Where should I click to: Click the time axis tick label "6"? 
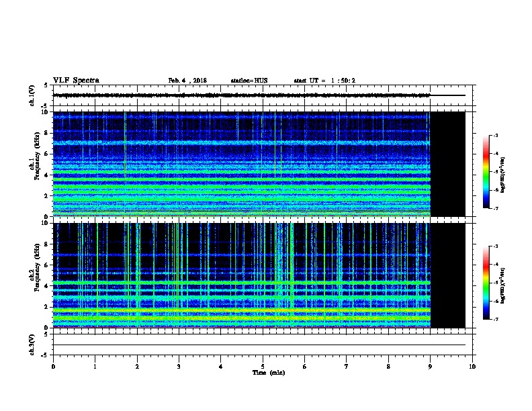click(305, 366)
